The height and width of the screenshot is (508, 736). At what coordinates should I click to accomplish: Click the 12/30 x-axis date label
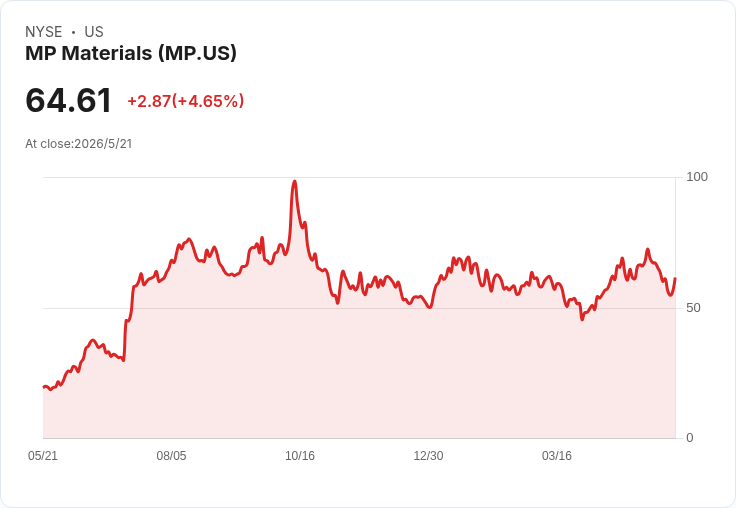[428, 455]
